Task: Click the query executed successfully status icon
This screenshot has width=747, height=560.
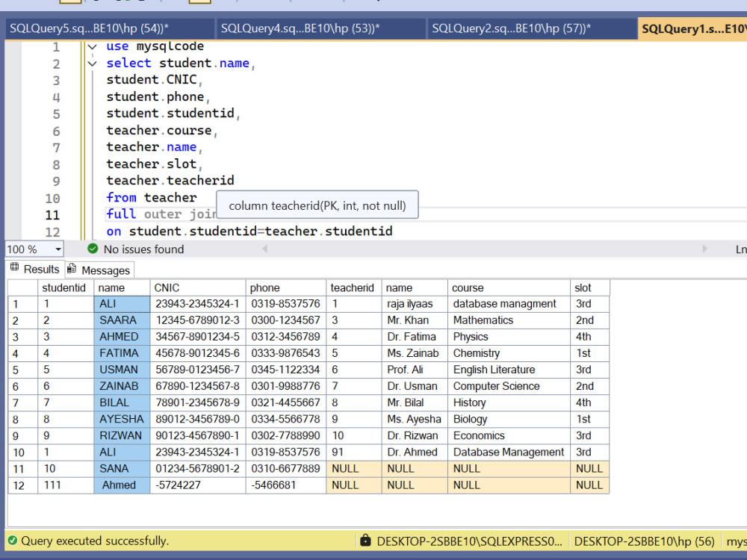Action: [13, 541]
